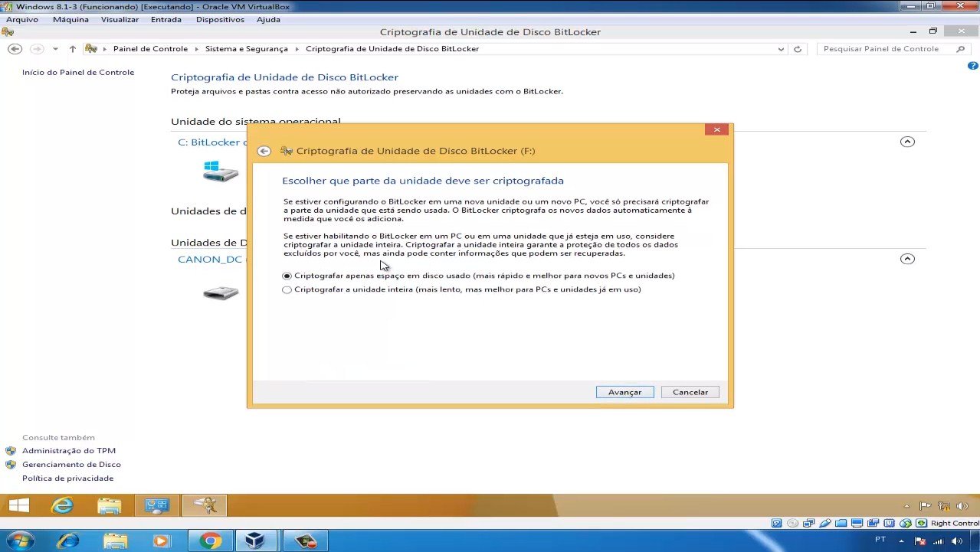Screen dimensions: 980x552
Task: Click the guest network warning tray icon
Action: coord(944,505)
